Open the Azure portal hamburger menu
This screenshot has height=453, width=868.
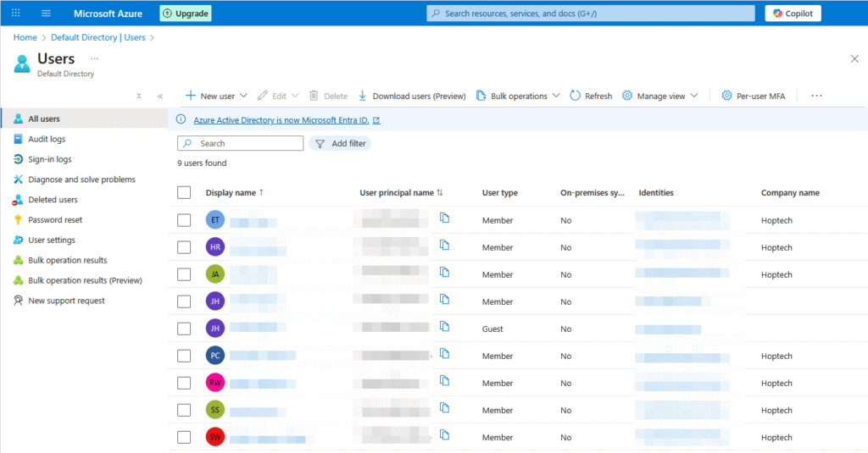pyautogui.click(x=46, y=14)
